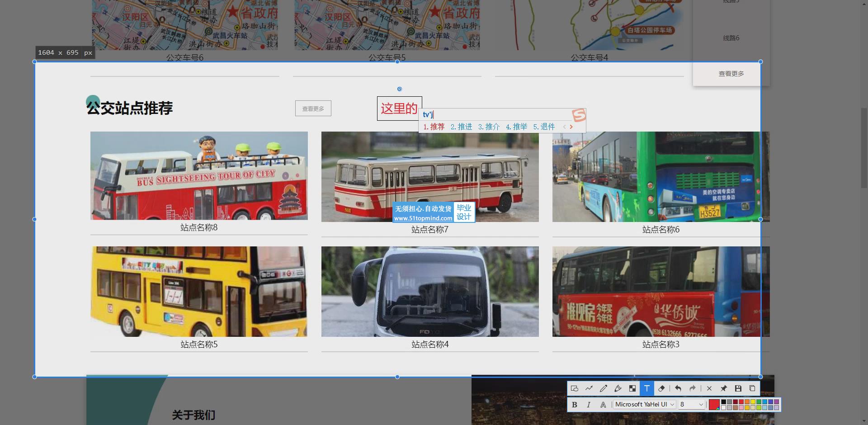Toggle outlined text style
Screen dimensions: 868x425
603,405
